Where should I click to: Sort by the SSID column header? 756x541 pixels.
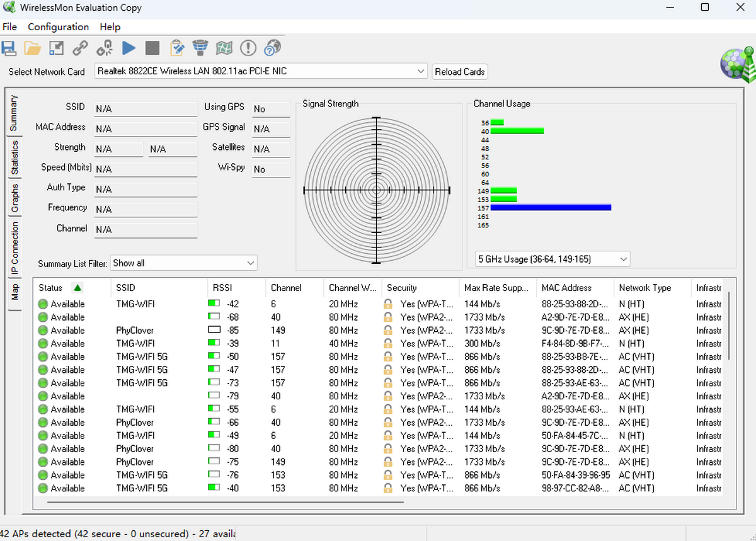click(159, 288)
